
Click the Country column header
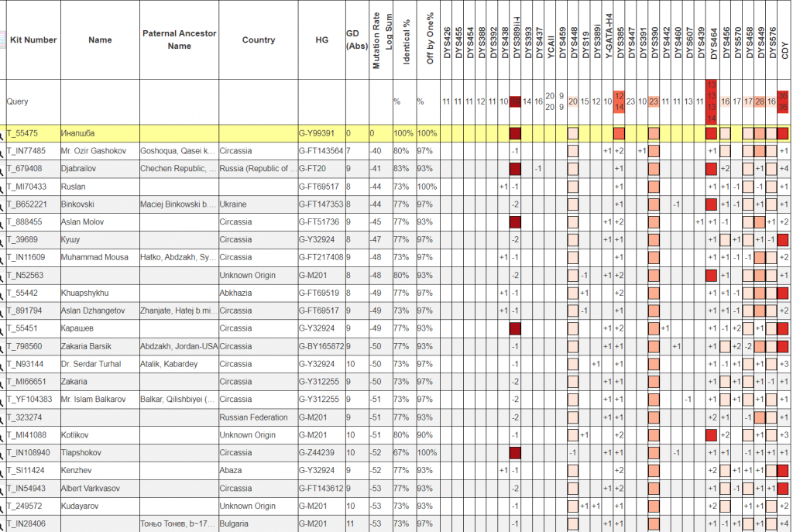pos(258,40)
